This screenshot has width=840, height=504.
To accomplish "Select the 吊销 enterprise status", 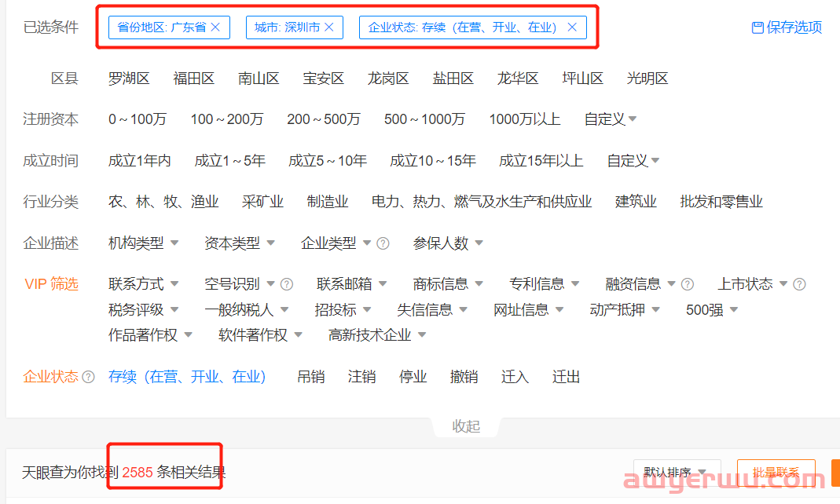I will pos(310,377).
